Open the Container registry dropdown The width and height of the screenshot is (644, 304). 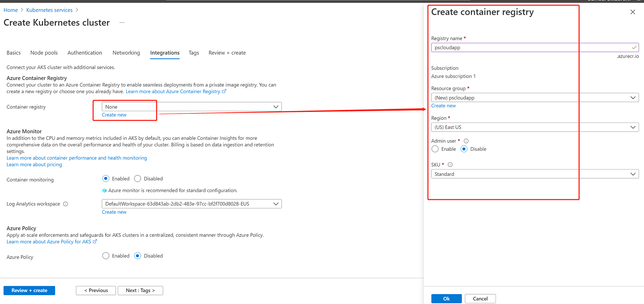(x=191, y=107)
